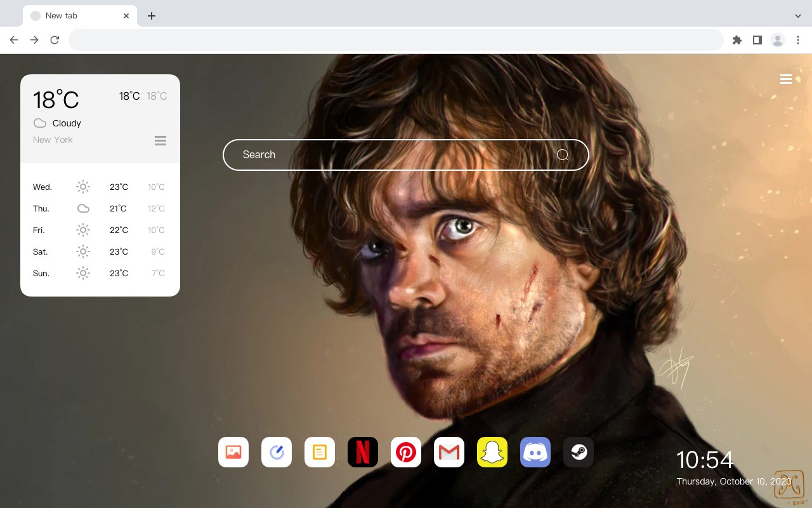Click the sun icon in Wed. row

click(83, 187)
